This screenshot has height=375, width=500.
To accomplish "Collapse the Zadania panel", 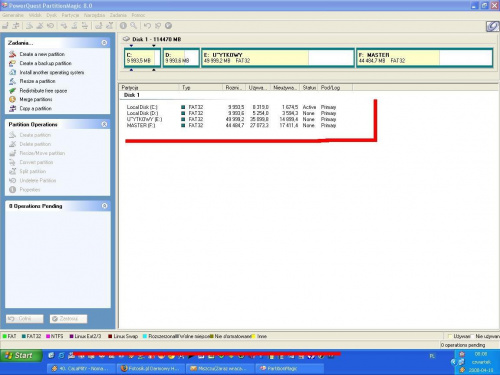I will [104, 43].
